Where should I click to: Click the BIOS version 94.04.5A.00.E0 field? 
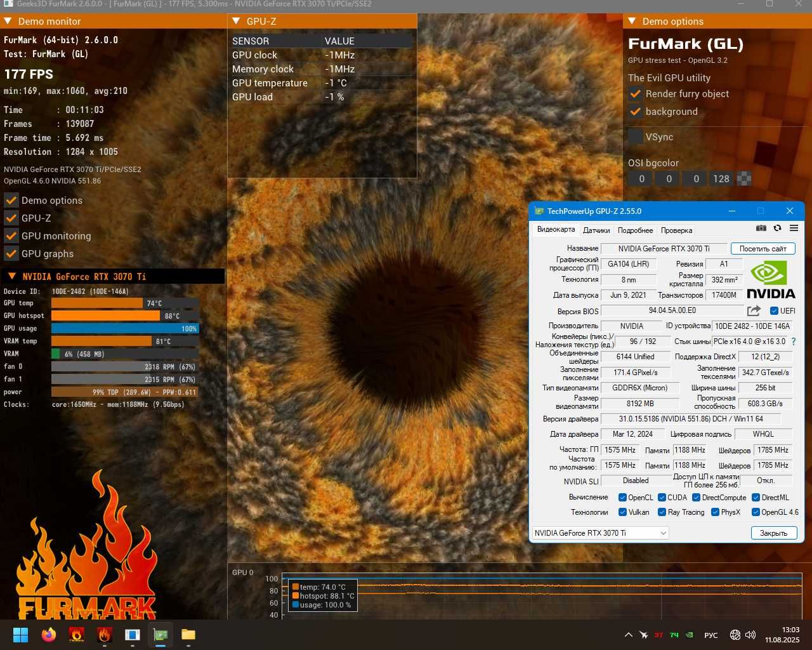tap(672, 310)
